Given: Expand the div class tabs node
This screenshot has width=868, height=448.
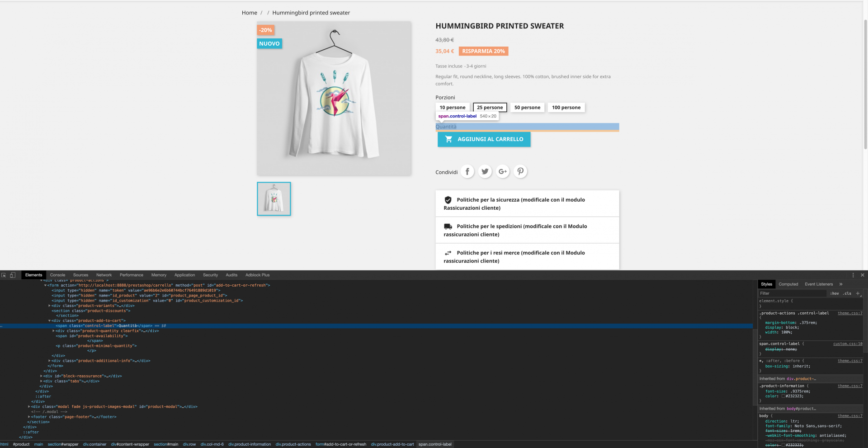Looking at the screenshot, I should click(41, 381).
